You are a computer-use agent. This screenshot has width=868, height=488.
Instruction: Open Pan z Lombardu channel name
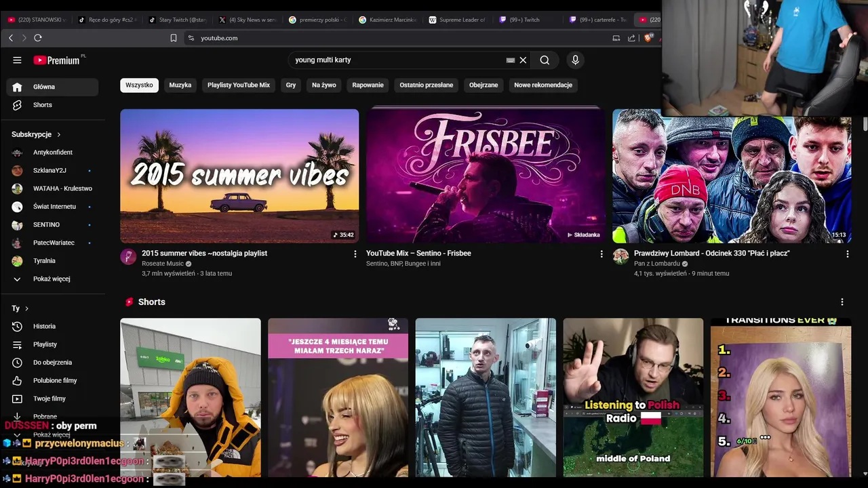point(657,264)
